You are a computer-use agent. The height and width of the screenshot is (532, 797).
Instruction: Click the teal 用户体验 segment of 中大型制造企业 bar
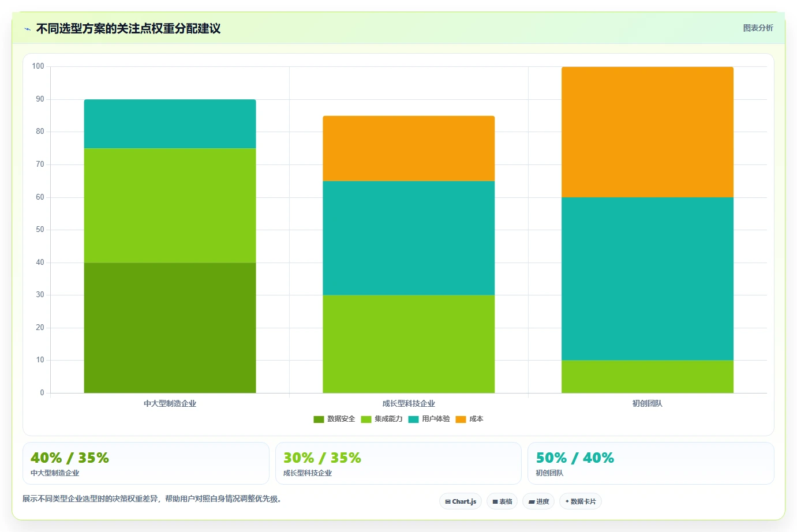pyautogui.click(x=170, y=124)
